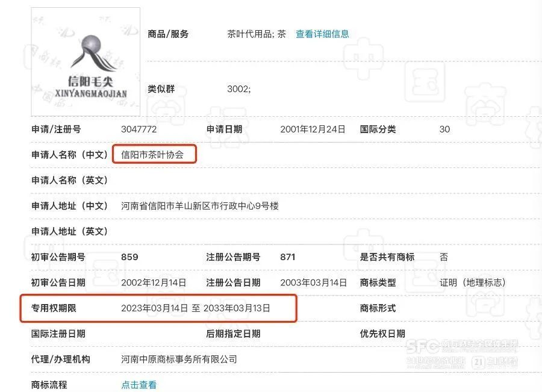
Task: Click registration announcement issue number 871
Action: (288, 257)
